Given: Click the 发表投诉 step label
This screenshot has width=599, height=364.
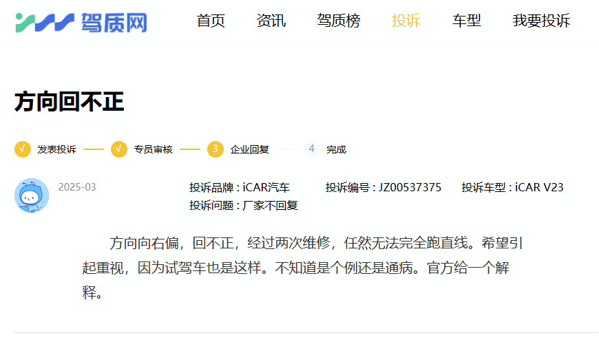Looking at the screenshot, I should pyautogui.click(x=56, y=149).
